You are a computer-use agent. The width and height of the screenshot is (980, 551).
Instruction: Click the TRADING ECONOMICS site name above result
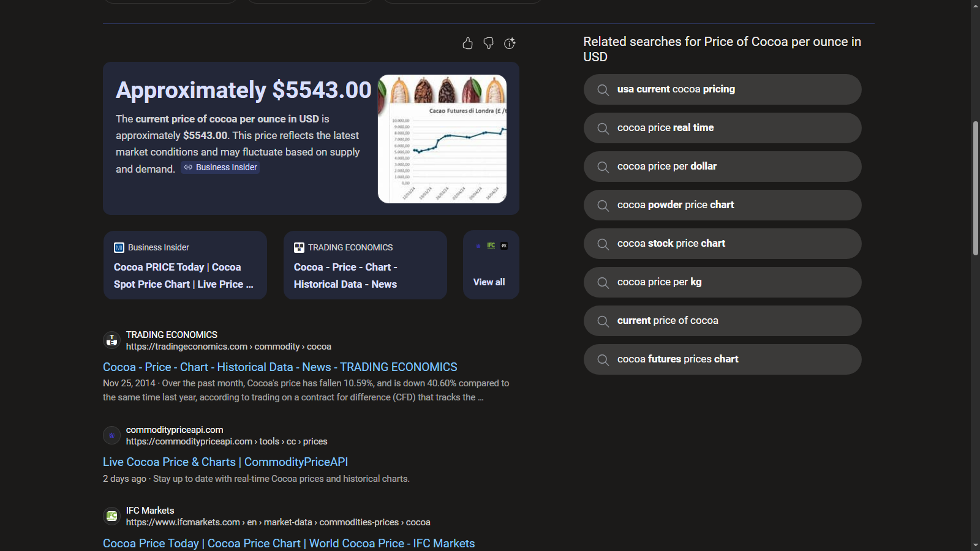[171, 335]
